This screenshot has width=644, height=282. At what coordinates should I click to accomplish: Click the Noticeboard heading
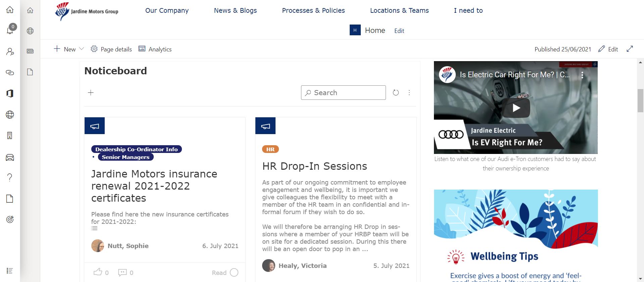pyautogui.click(x=115, y=71)
